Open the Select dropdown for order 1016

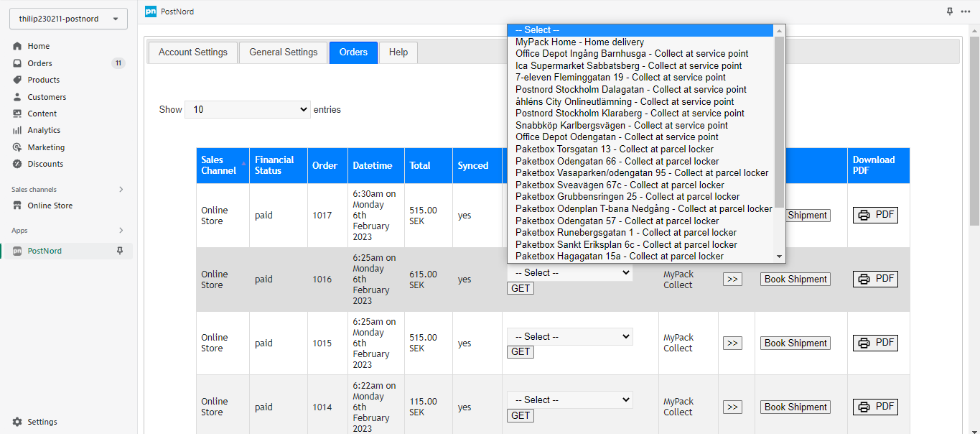click(570, 273)
